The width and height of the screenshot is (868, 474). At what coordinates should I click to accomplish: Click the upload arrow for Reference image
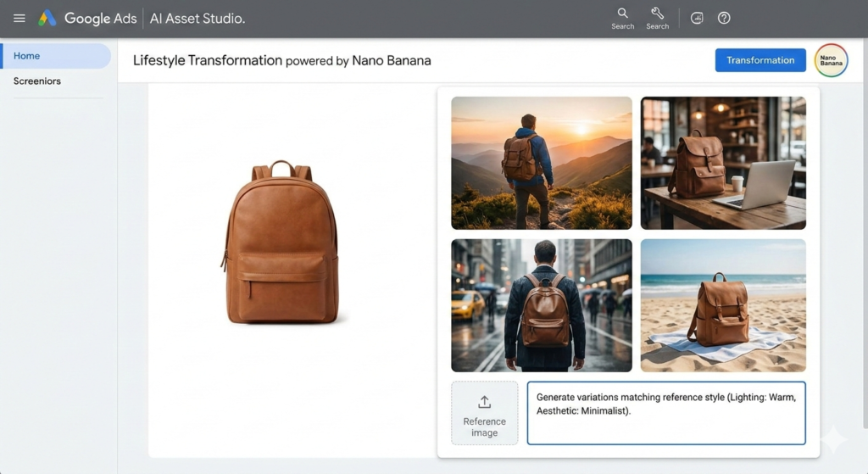(x=484, y=402)
